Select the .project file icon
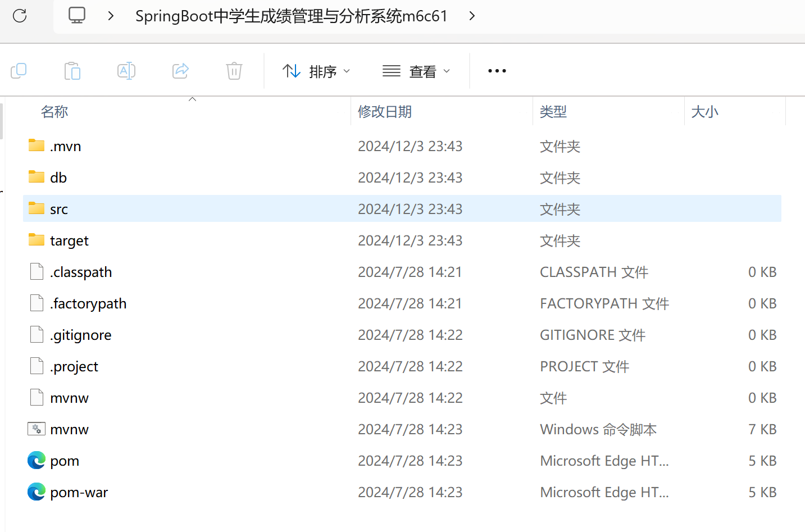 [37, 366]
